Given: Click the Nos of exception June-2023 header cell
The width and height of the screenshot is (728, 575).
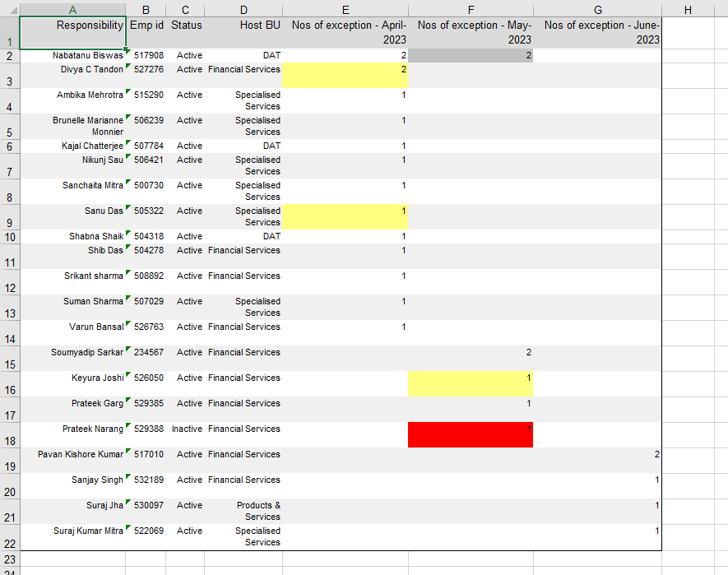Looking at the screenshot, I should [598, 31].
